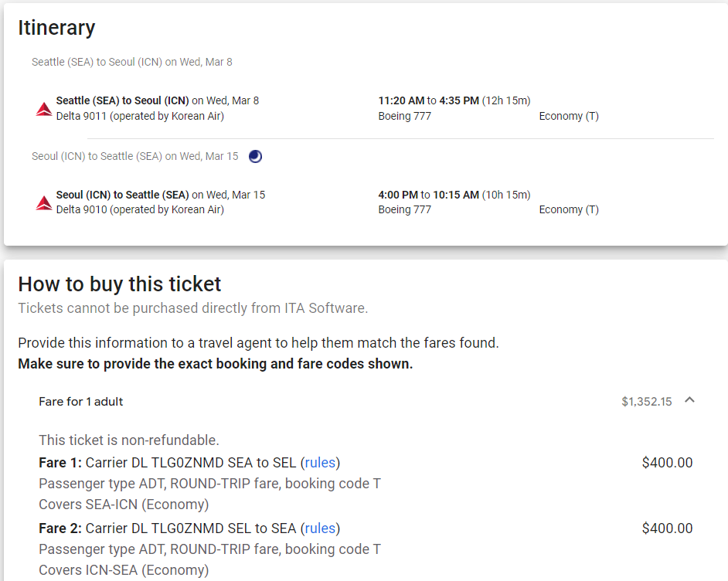This screenshot has width=728, height=581.
Task: Click the 11:20 AM to 4:35 PM departure time
Action: (454, 100)
